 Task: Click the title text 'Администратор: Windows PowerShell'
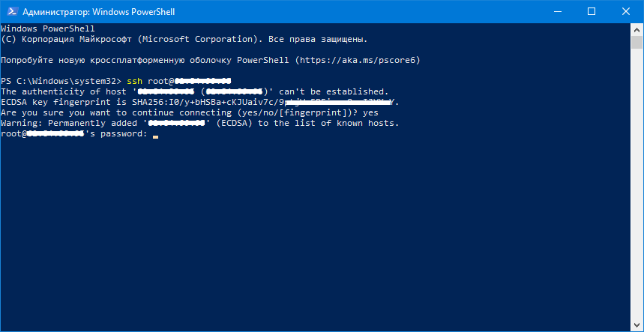tap(98, 12)
